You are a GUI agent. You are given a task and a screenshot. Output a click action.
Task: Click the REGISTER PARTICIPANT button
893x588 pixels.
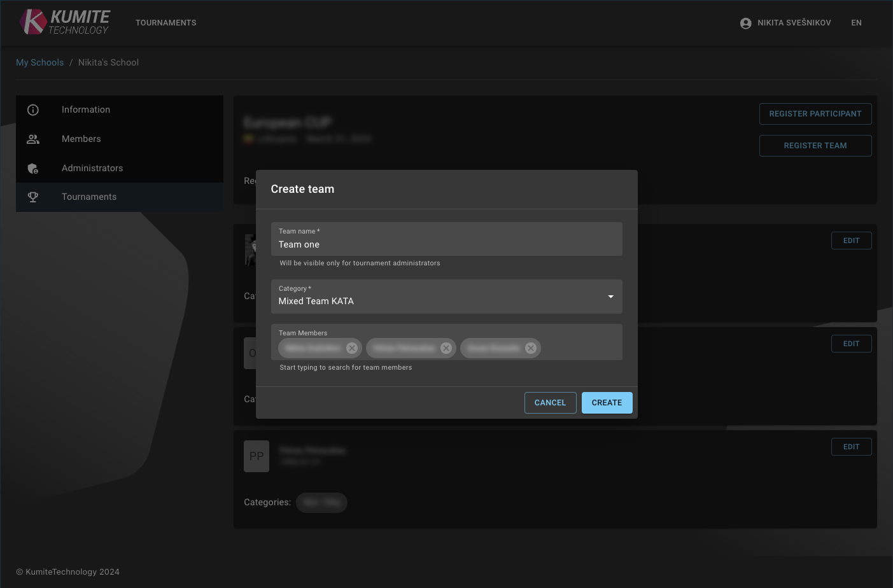tap(815, 113)
